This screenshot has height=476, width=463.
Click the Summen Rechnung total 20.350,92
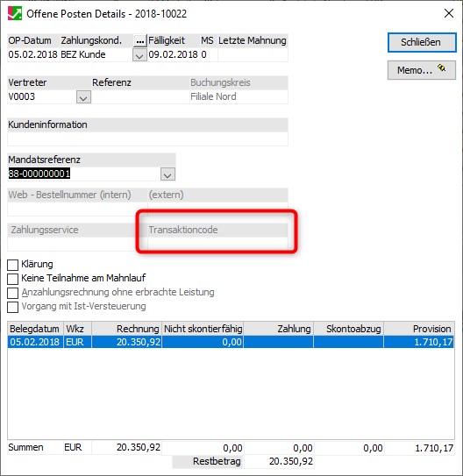coord(126,447)
